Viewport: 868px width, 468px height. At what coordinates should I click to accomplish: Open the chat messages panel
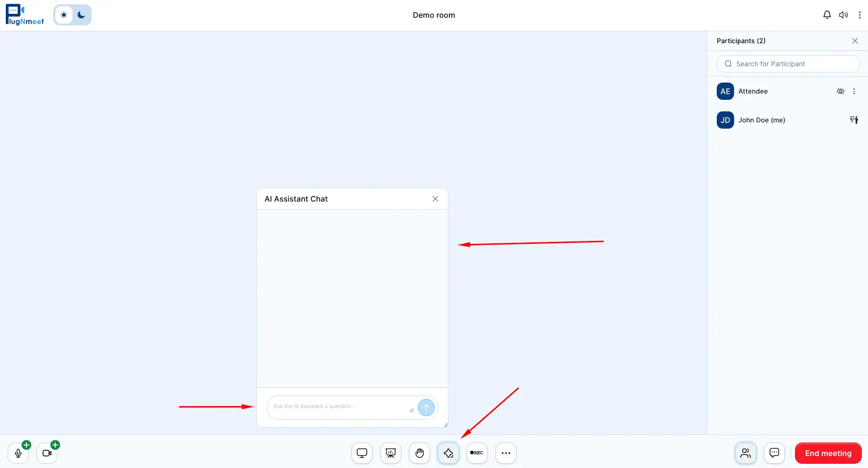[774, 453]
